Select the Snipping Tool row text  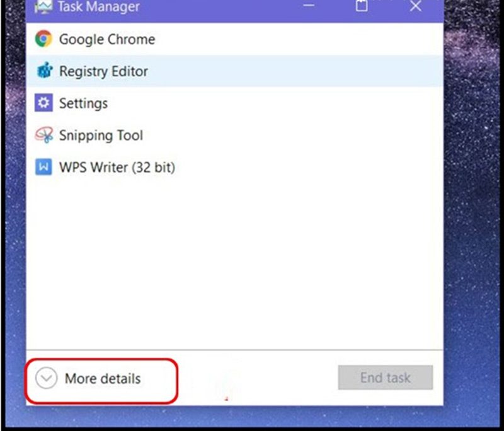(x=101, y=135)
